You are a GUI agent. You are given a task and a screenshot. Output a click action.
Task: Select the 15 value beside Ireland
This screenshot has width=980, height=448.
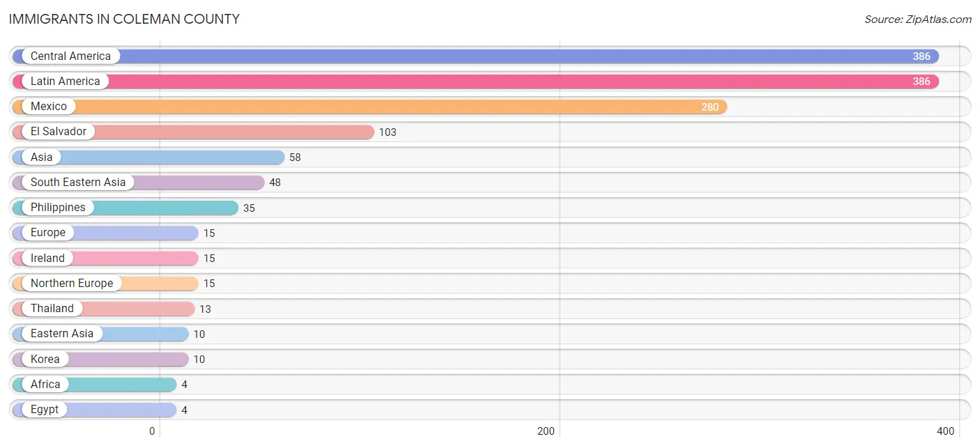209,258
